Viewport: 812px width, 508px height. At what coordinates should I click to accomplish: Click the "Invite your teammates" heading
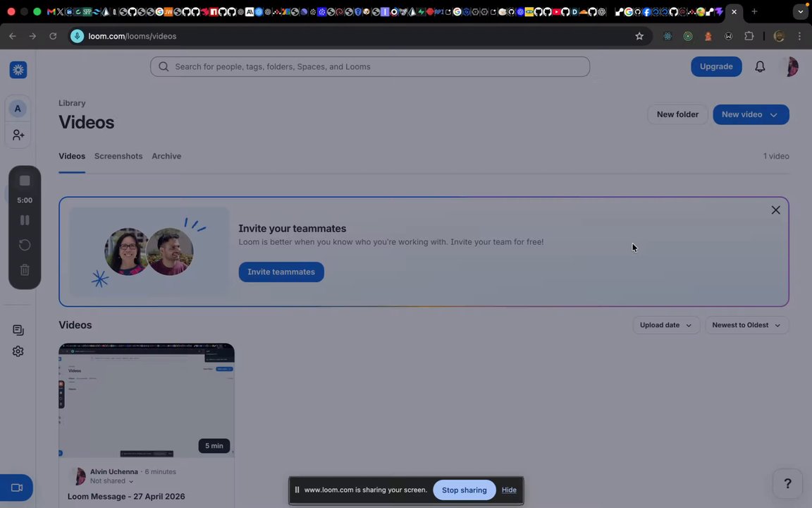tap(292, 229)
